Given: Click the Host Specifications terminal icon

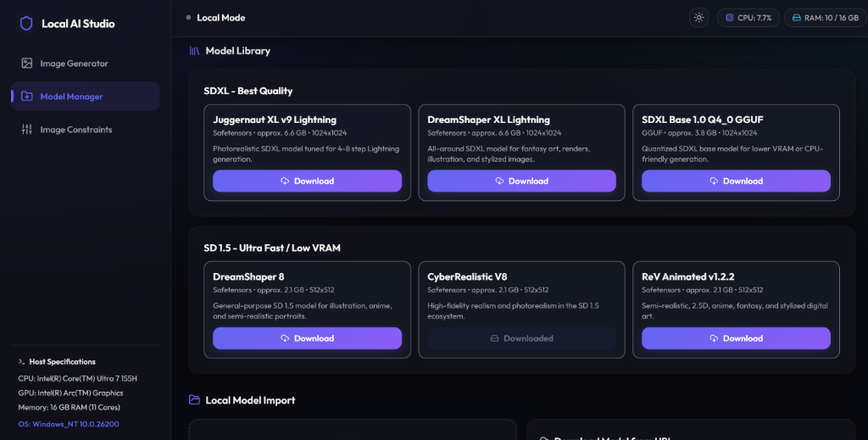Looking at the screenshot, I should (21, 361).
